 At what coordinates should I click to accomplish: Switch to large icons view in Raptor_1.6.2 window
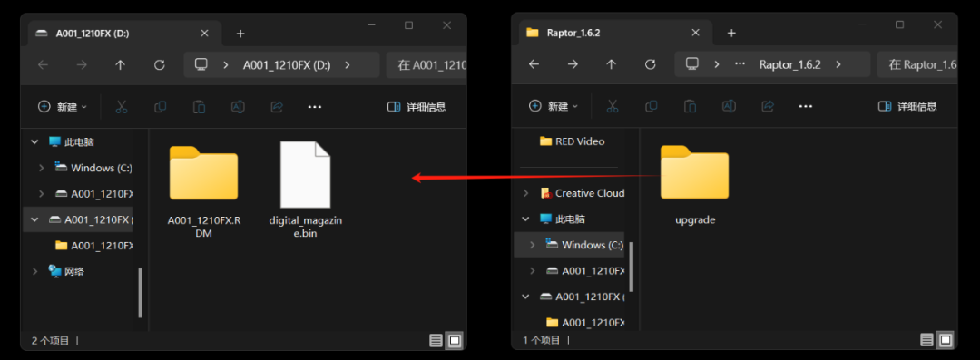pos(946,341)
